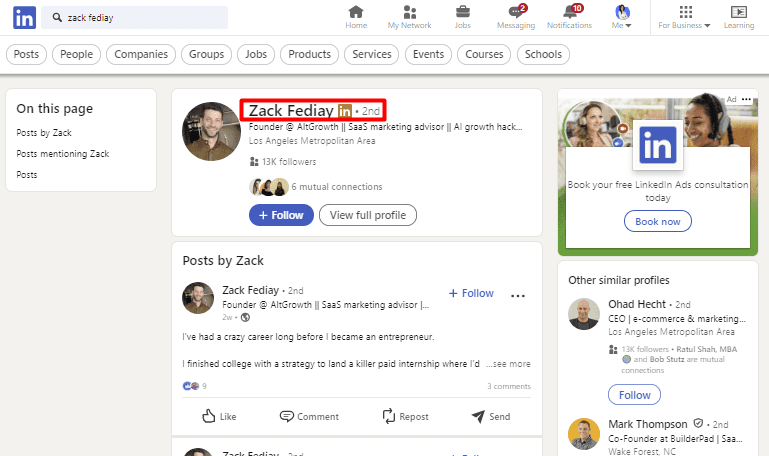Open Ohad Hecht's profile name
769x456 pixels.
(637, 304)
